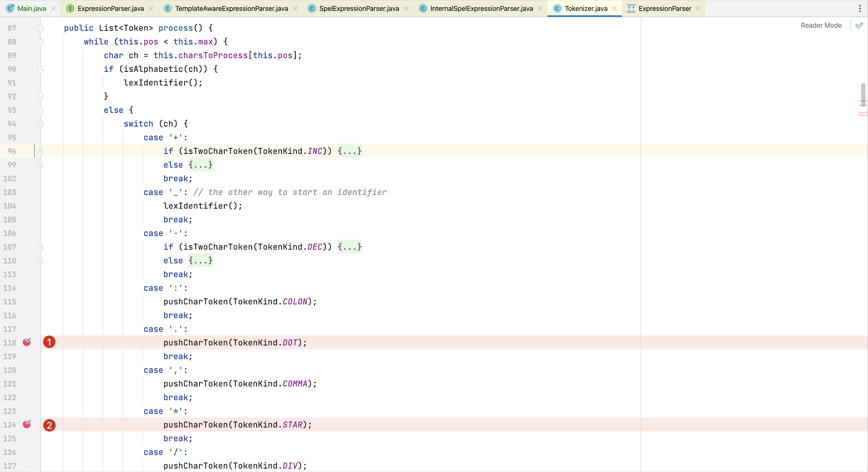
Task: Expand the folded else block on line 110
Action: [x=40, y=261]
